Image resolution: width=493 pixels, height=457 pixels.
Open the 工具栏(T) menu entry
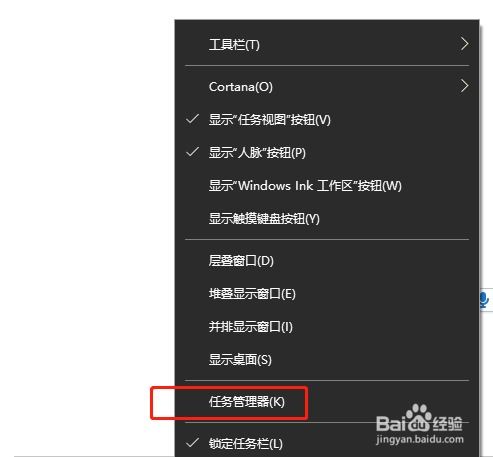[x=327, y=44]
